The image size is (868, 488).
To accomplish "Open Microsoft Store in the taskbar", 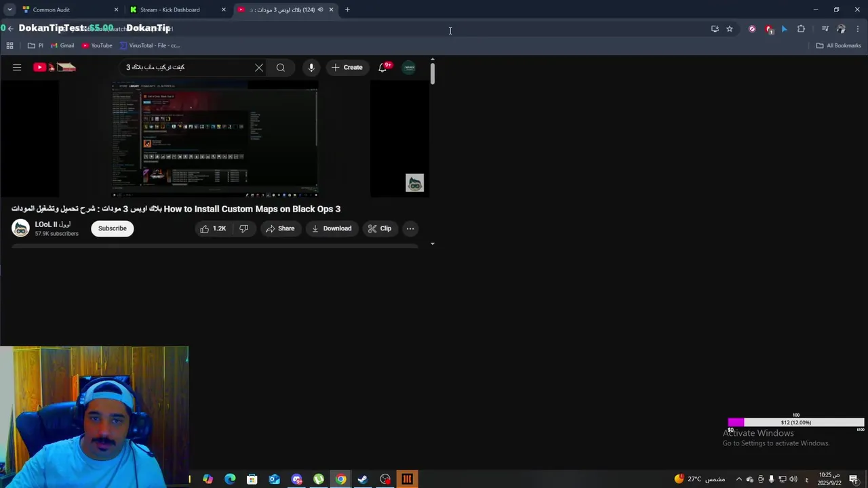I will (x=252, y=479).
